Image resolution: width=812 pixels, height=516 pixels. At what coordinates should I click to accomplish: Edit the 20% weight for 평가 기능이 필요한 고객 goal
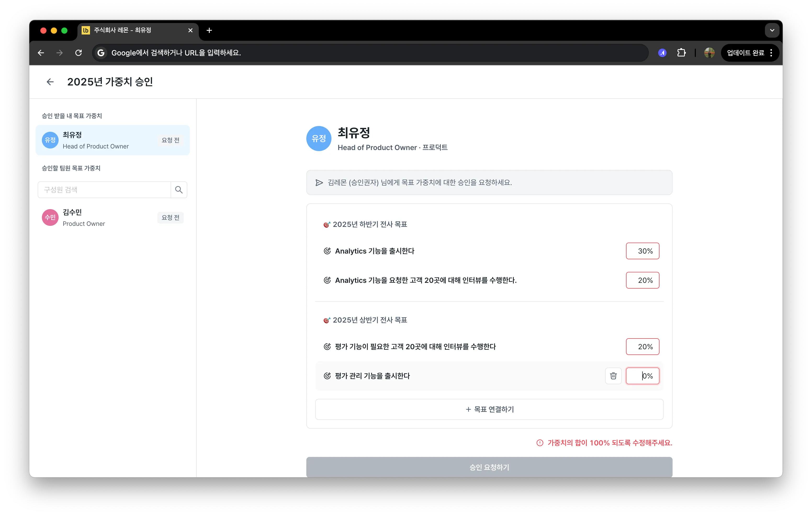click(x=642, y=346)
